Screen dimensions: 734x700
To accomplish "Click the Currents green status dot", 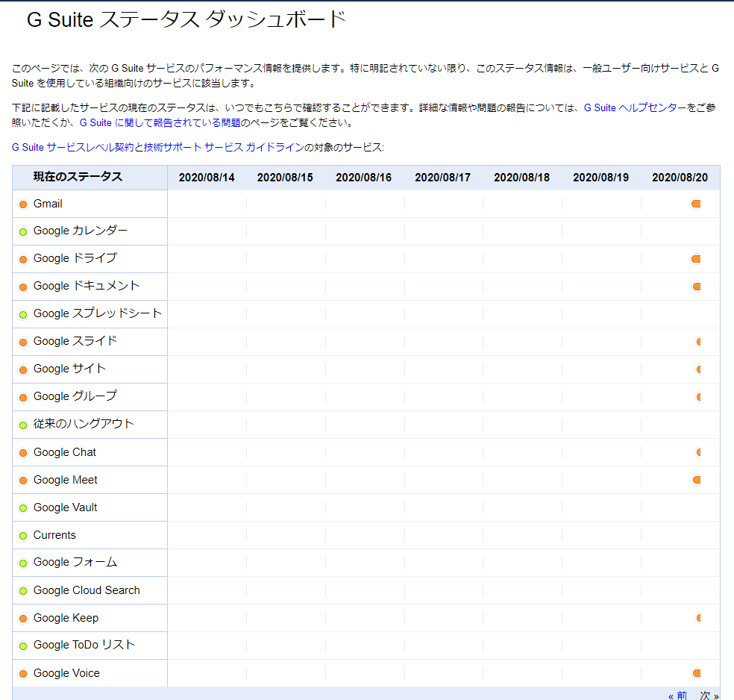I will pyautogui.click(x=23, y=536).
